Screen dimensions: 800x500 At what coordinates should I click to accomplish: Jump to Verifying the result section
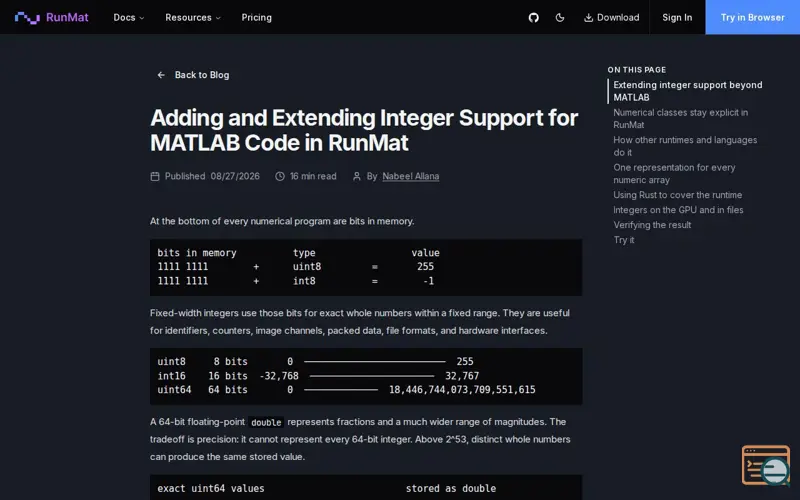click(652, 225)
